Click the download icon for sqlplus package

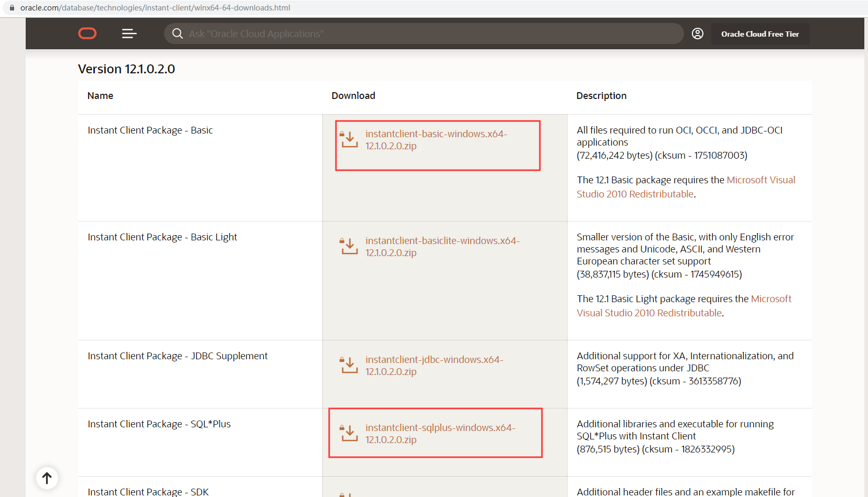tap(349, 433)
